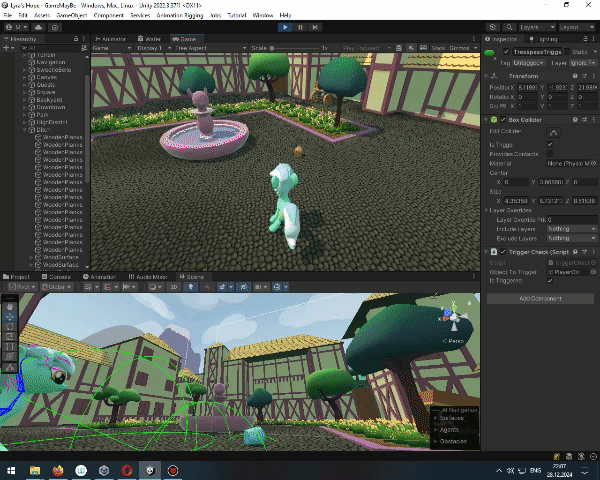Select the Rotate tool in Scene tools
Screen dimensions: 600x480
click(10, 325)
